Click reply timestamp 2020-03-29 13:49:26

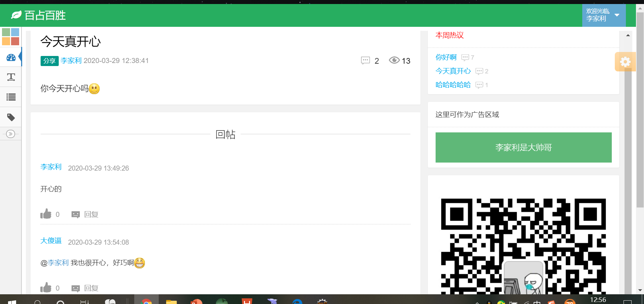click(98, 168)
